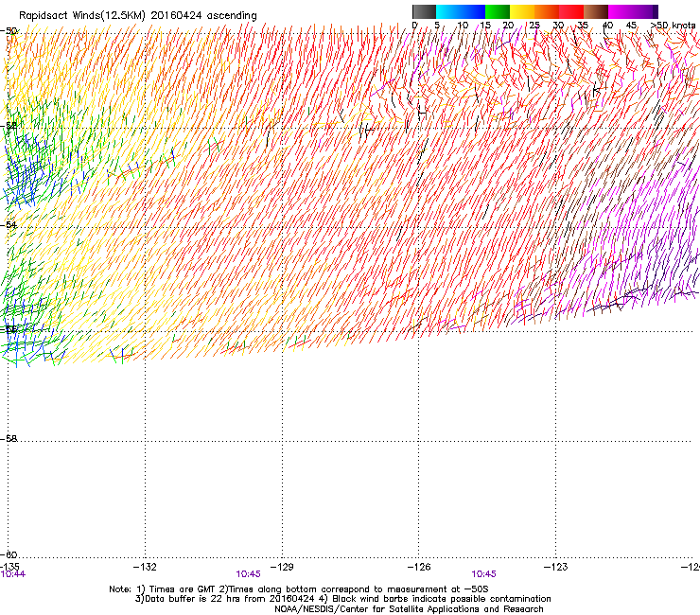Click the 10:45 time label right of -126
This screenshot has width=700, height=615.
[484, 574]
